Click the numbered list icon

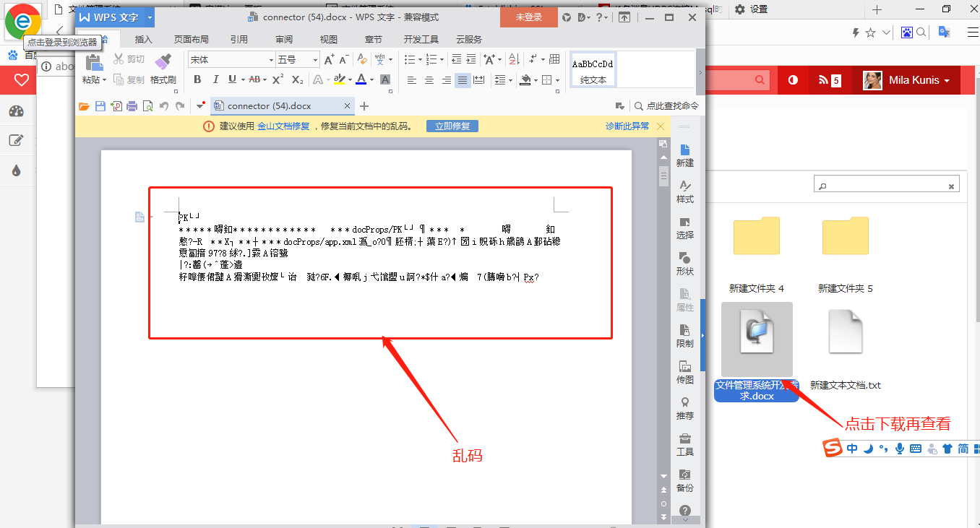tap(431, 59)
